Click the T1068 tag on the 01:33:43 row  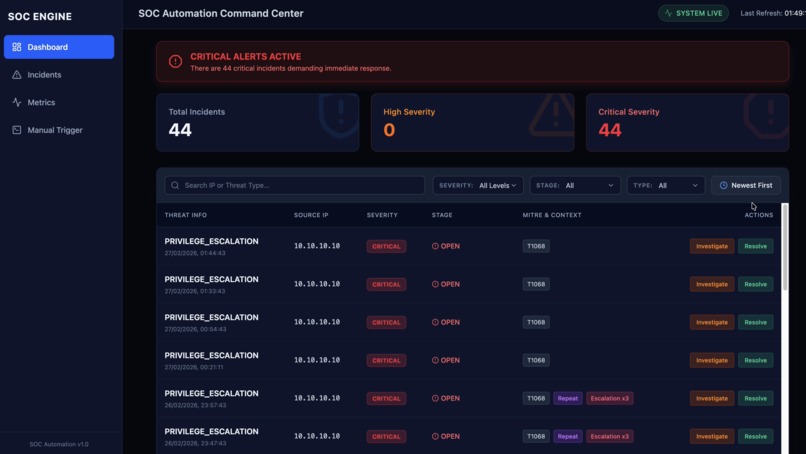536,284
